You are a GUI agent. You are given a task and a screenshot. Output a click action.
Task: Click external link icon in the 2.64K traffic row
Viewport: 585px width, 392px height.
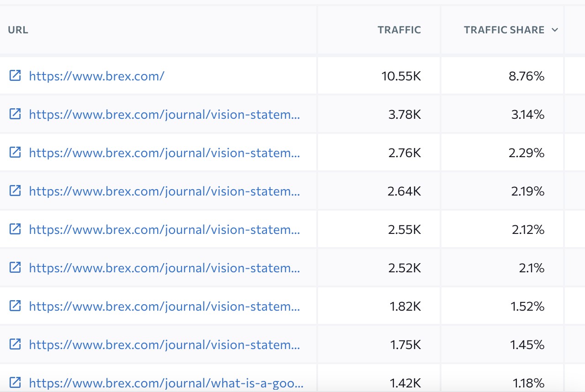(x=15, y=191)
